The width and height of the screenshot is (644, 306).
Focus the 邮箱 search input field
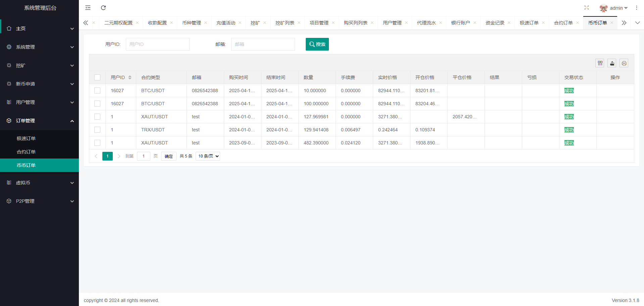point(263,44)
